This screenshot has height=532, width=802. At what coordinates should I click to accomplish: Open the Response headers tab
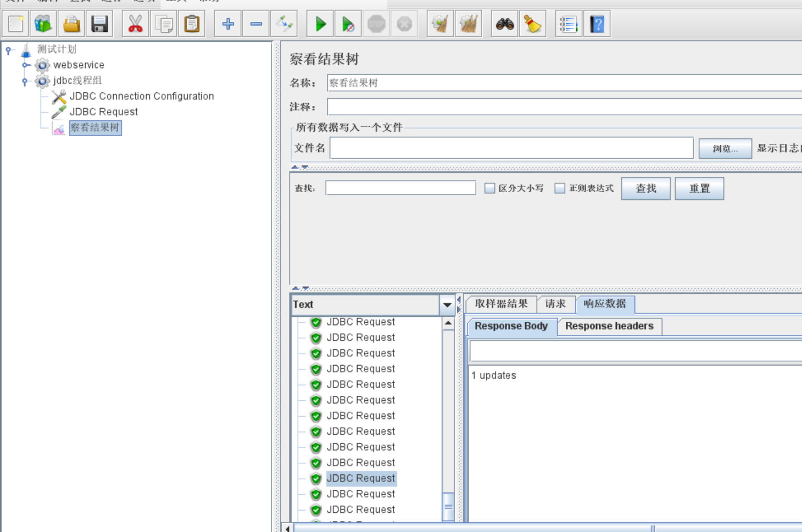coord(609,326)
